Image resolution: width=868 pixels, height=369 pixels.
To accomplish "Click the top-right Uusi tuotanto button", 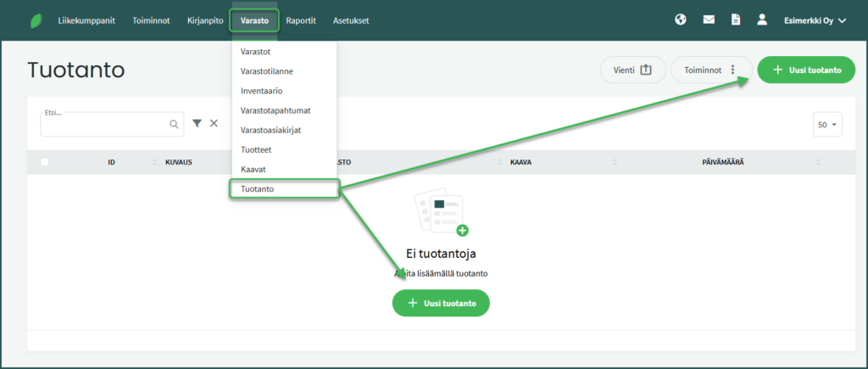I will click(806, 70).
